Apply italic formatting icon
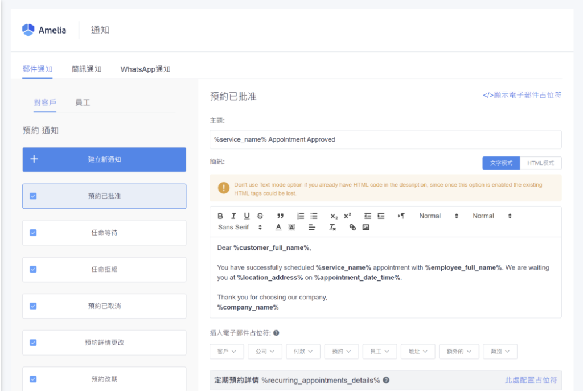Image resolution: width=583 pixels, height=392 pixels. [x=233, y=216]
